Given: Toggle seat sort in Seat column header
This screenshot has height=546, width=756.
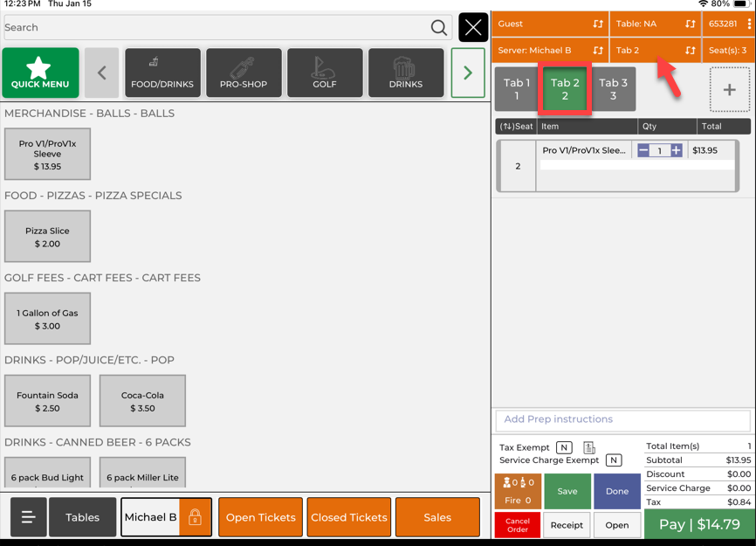Looking at the screenshot, I should (x=516, y=127).
